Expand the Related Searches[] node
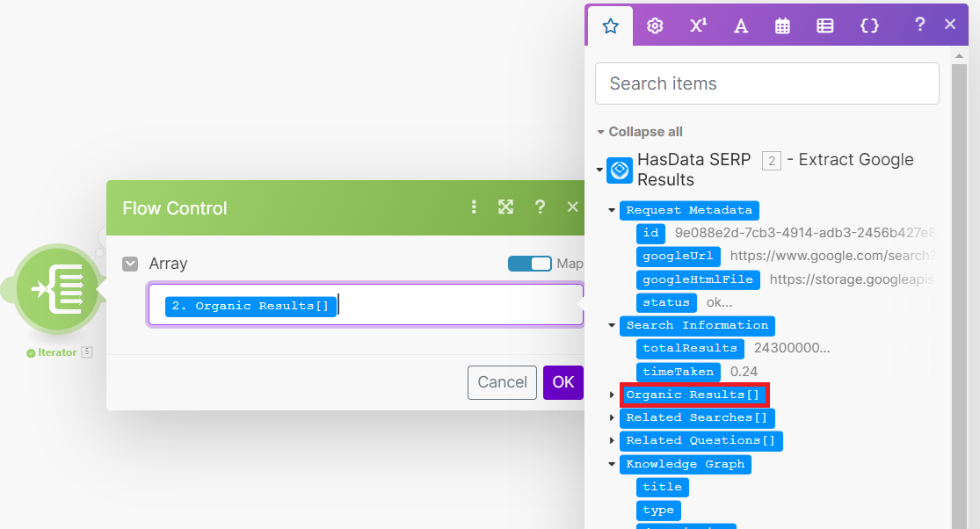 pyautogui.click(x=612, y=417)
